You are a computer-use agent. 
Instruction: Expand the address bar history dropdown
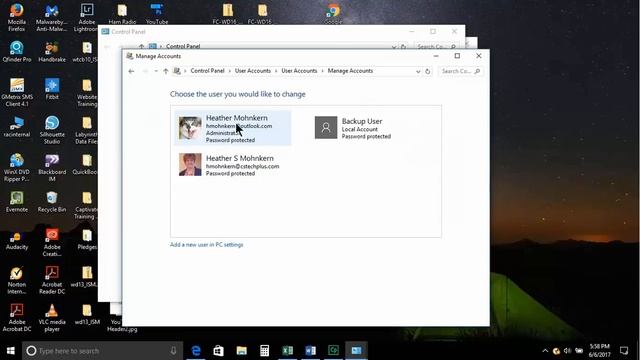[x=418, y=71]
